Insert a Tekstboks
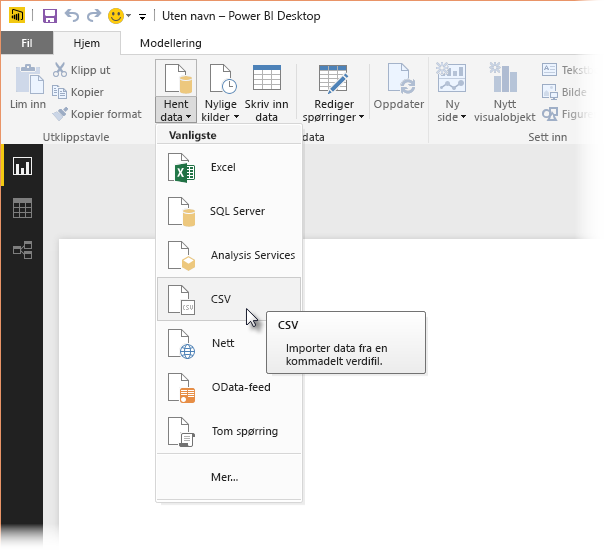This screenshot has width=605, height=551. tap(566, 70)
